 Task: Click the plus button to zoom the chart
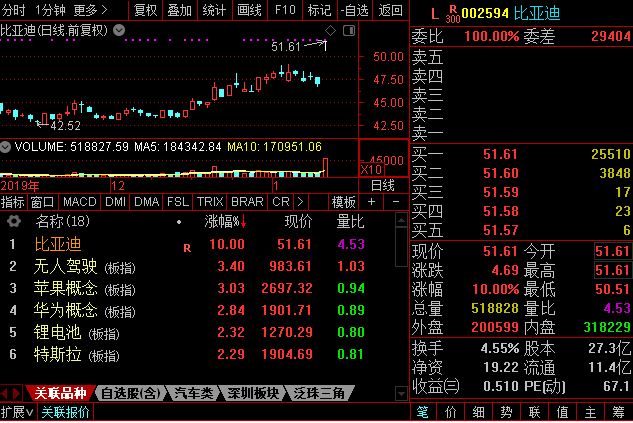pyautogui.click(x=371, y=201)
